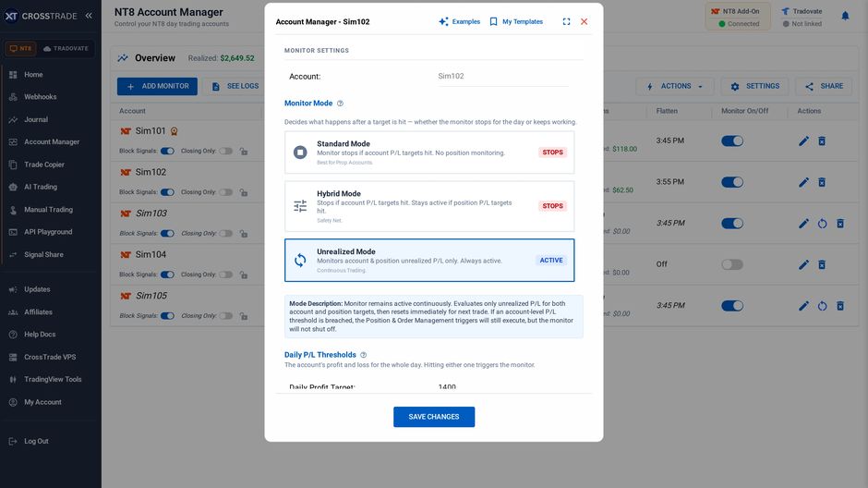Disable Block Signals toggle for Sim101
Image resolution: width=868 pixels, height=488 pixels.
click(167, 152)
